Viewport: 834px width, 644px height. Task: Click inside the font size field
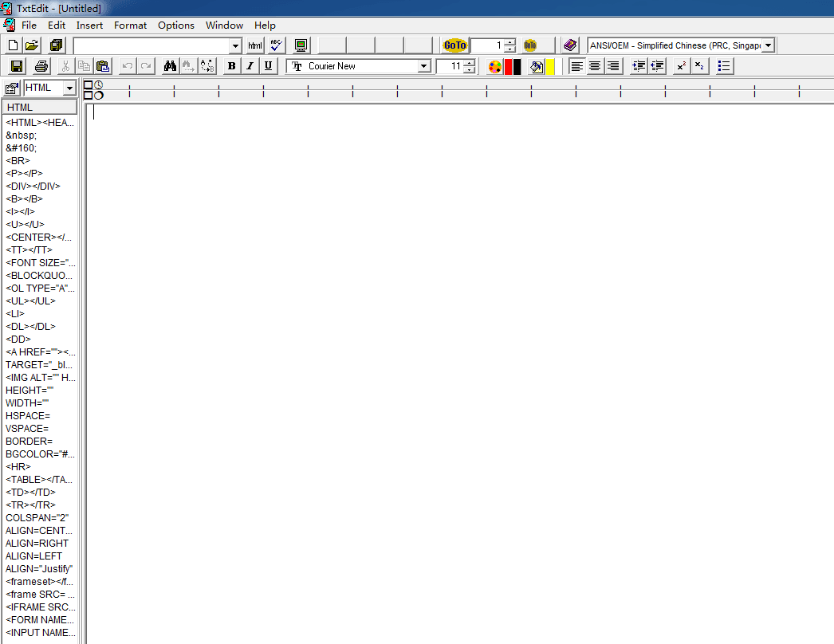pyautogui.click(x=450, y=66)
